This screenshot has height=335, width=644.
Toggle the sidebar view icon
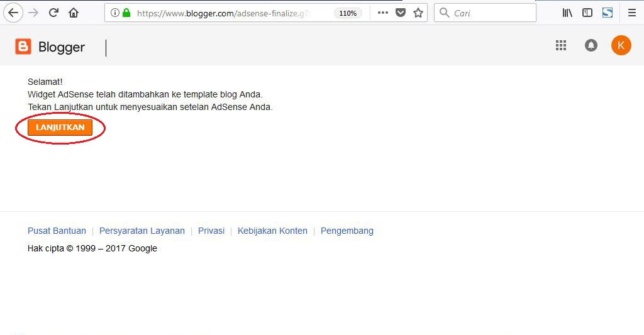click(x=587, y=13)
